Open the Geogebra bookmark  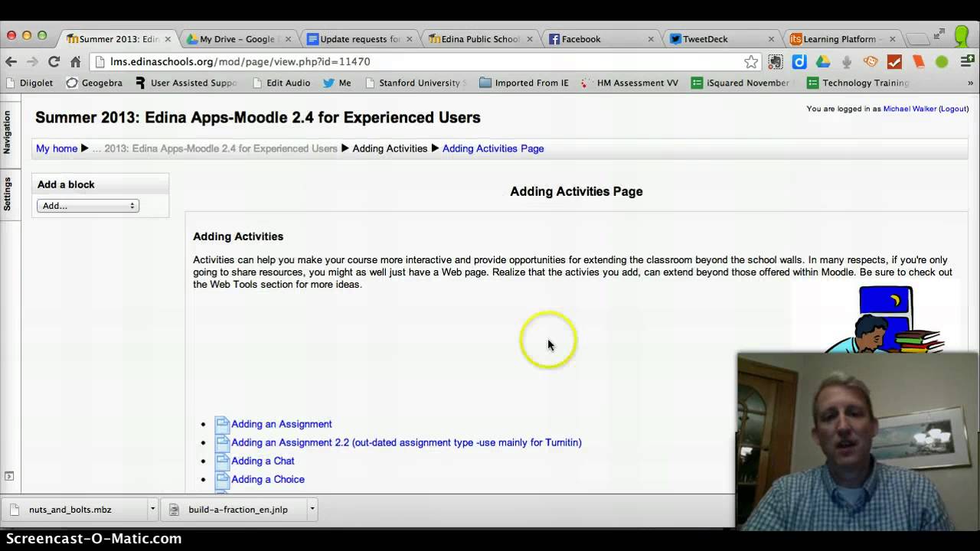tap(94, 83)
